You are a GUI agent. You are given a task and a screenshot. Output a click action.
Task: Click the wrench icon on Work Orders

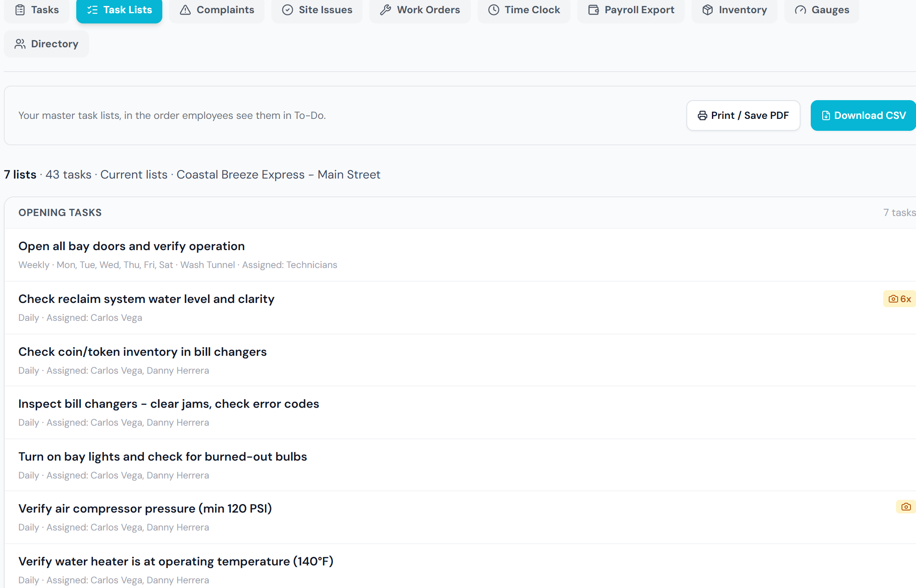(x=386, y=10)
